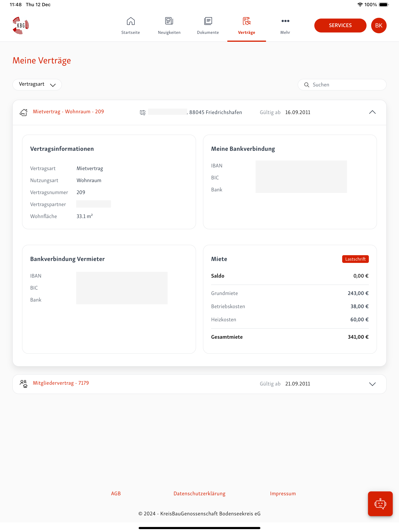Click the Nutzungsart value Wohnraum
Viewport: 399px width, 532px height.
point(89,180)
